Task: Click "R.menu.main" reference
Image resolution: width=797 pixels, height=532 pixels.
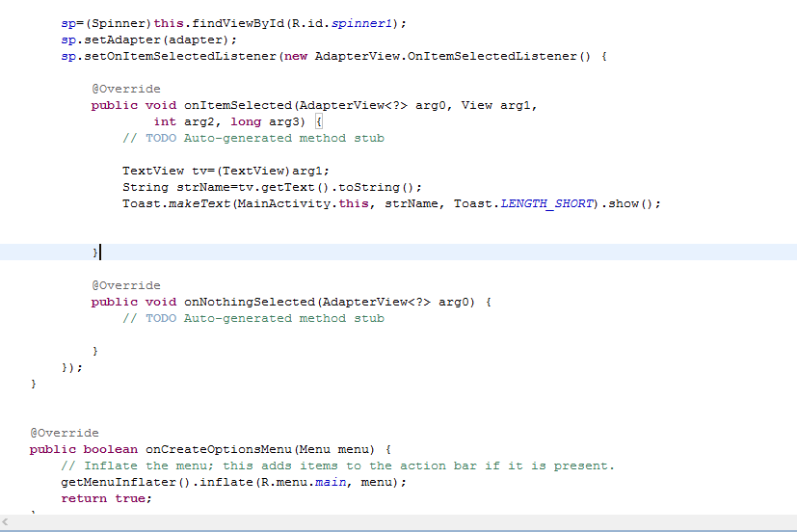Action: [304, 482]
